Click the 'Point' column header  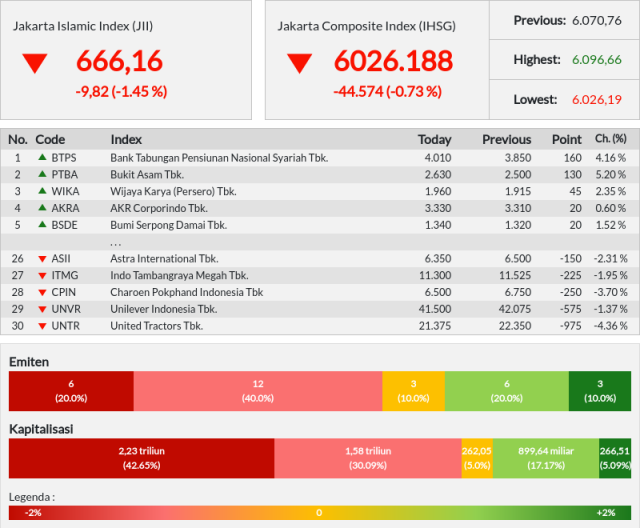pos(567,140)
